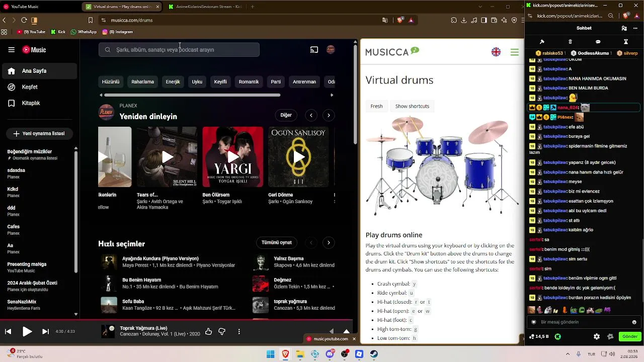
Task: Show next page of Hızlı seçimler
Action: [x=329, y=243]
